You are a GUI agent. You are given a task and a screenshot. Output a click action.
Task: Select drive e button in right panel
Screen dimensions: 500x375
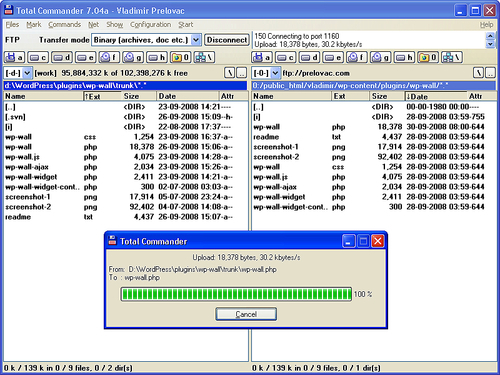click(333, 57)
